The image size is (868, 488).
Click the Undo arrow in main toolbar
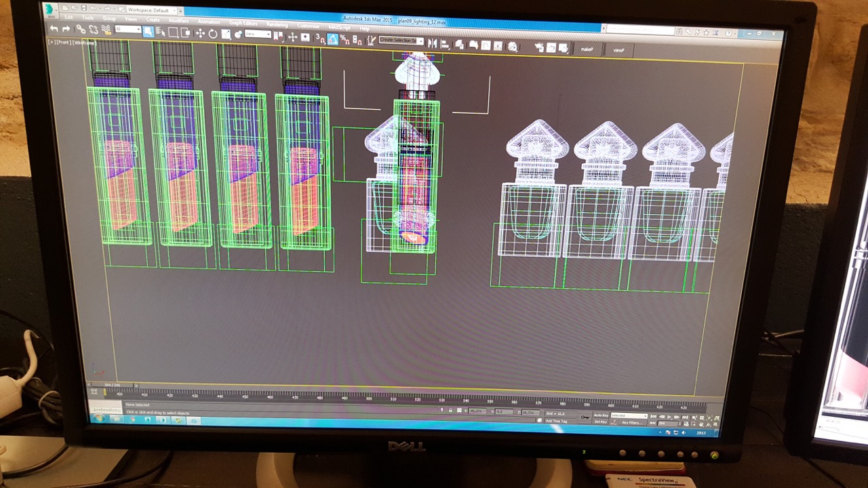click(x=54, y=29)
